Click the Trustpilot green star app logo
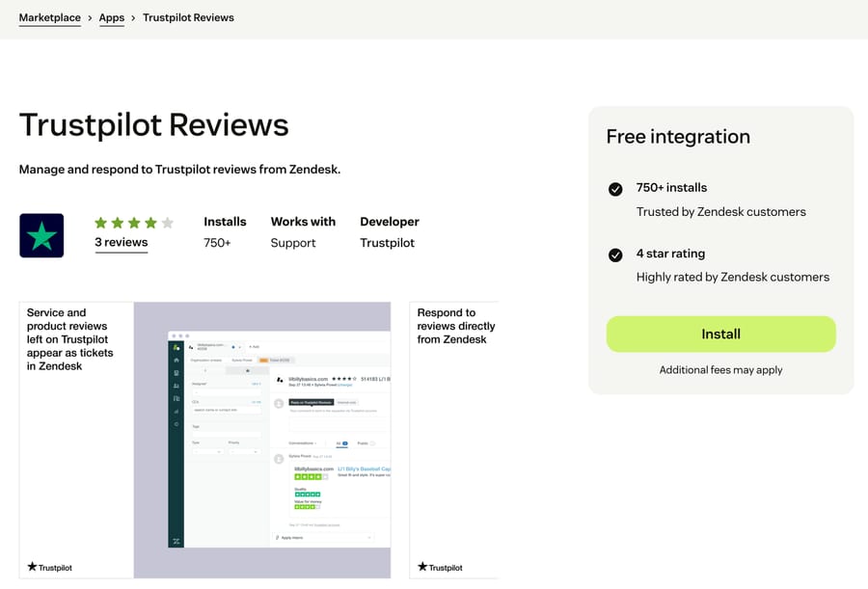 [x=41, y=235]
